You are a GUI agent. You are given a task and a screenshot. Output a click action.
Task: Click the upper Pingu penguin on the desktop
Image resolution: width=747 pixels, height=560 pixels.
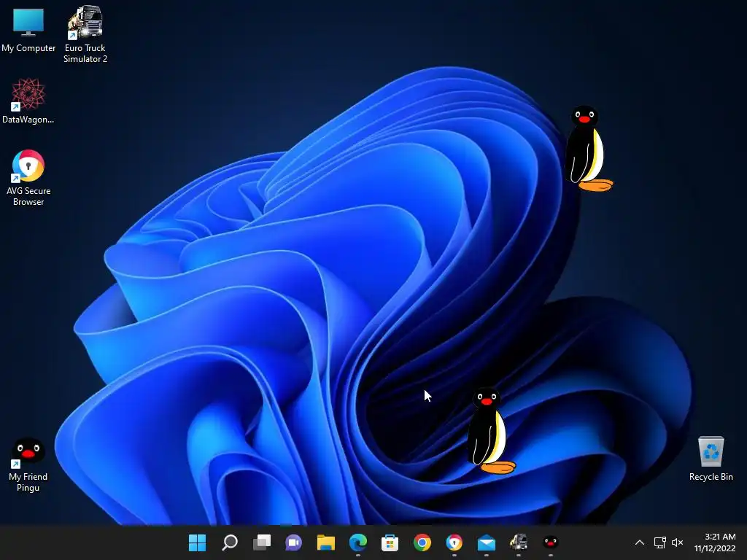[x=587, y=149]
